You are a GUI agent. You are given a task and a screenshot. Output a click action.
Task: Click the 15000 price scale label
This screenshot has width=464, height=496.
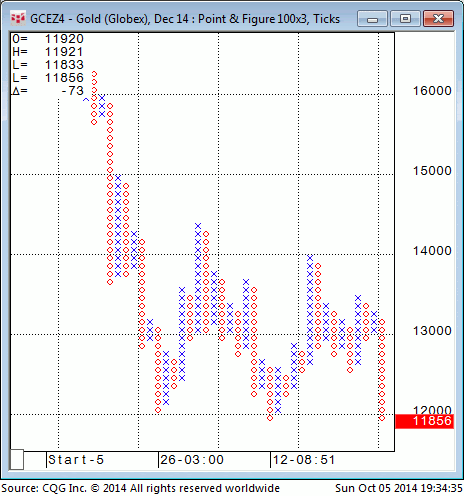pyautogui.click(x=432, y=171)
